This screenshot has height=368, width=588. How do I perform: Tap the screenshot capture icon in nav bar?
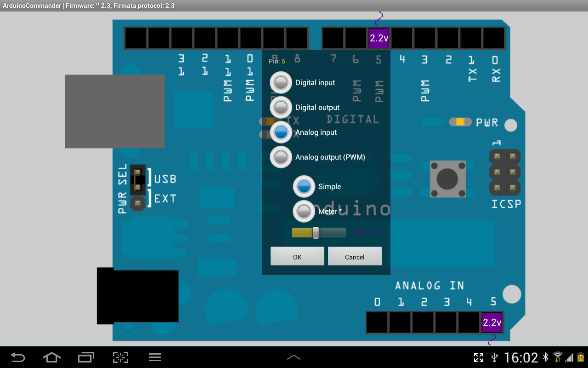click(x=120, y=357)
